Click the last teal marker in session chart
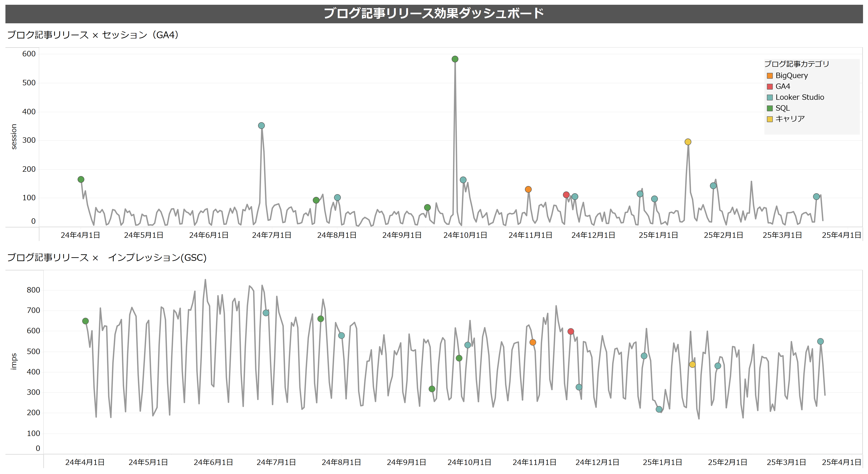This screenshot has width=868, height=474. pos(816,197)
